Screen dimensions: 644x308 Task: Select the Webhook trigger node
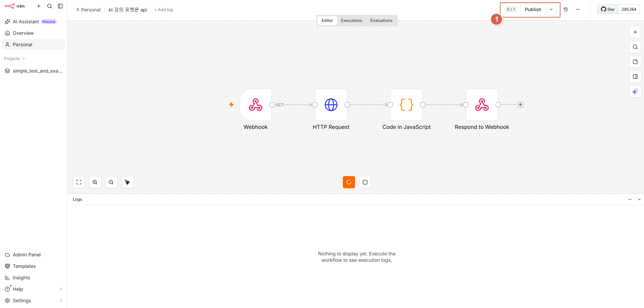click(x=256, y=105)
